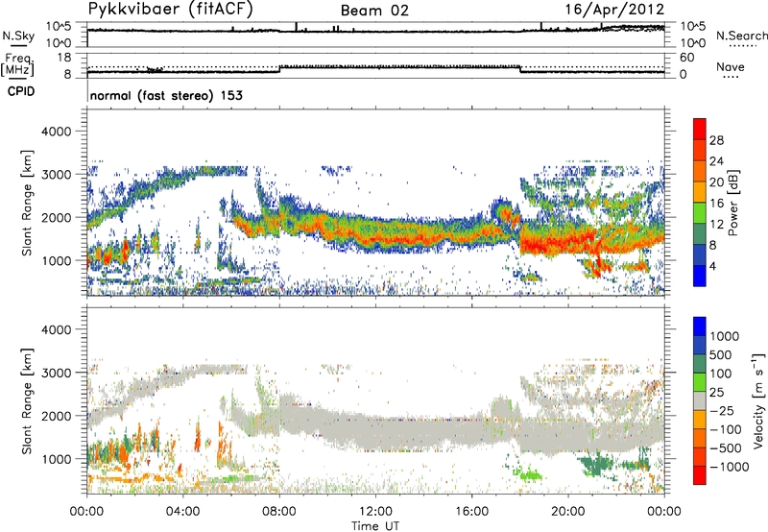This screenshot has height=532, width=768.
Task: Click the -100 label on velocity colorbar
Action: 726,429
